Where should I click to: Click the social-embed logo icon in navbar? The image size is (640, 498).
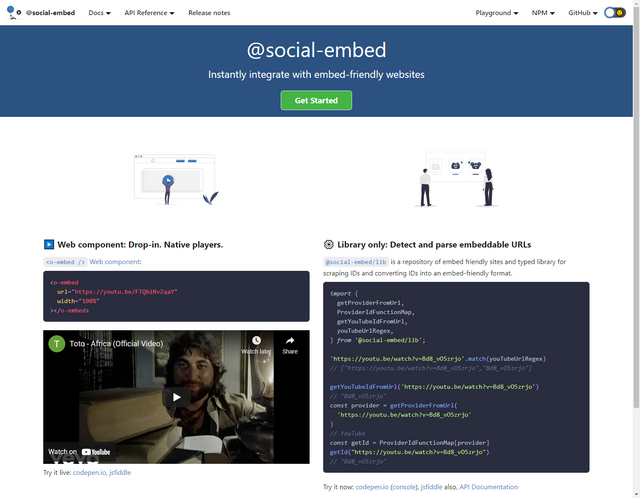coord(14,13)
